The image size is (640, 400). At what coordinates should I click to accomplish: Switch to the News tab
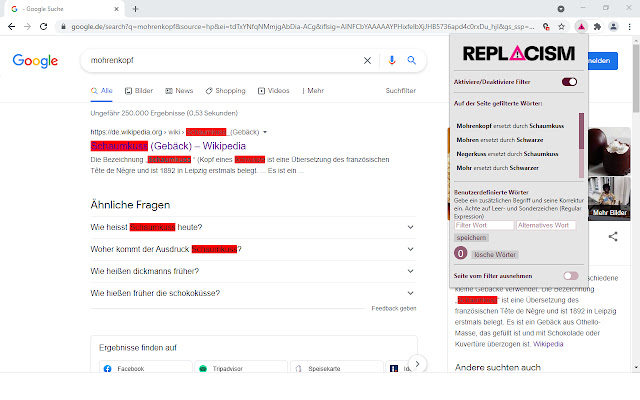(x=179, y=91)
